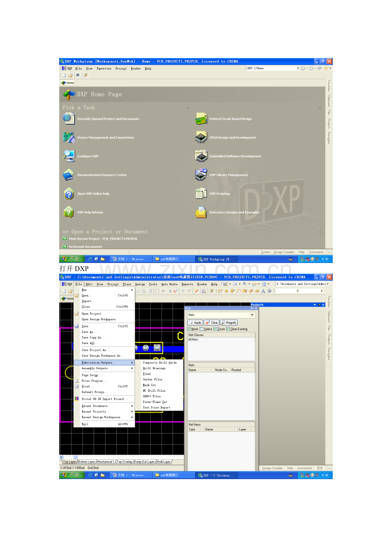Collapse the Pick a Task left section arrow
392x555 pixels.
pyautogui.click(x=187, y=108)
